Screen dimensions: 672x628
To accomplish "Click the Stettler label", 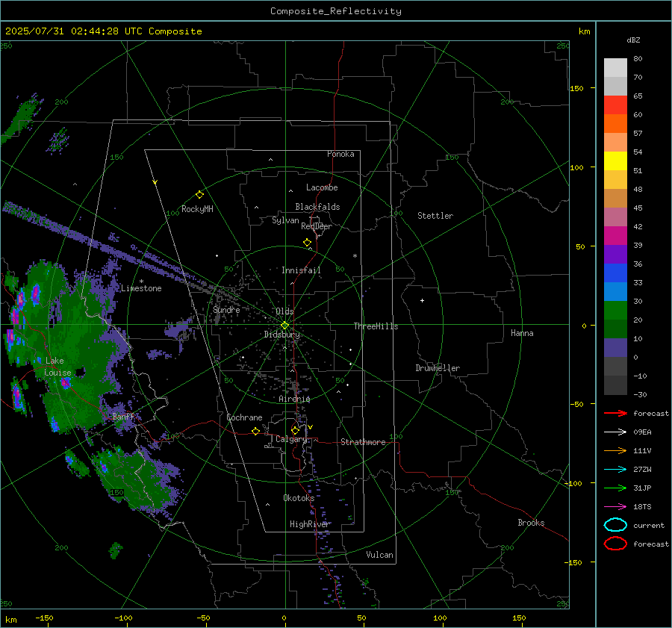I will (435, 216).
